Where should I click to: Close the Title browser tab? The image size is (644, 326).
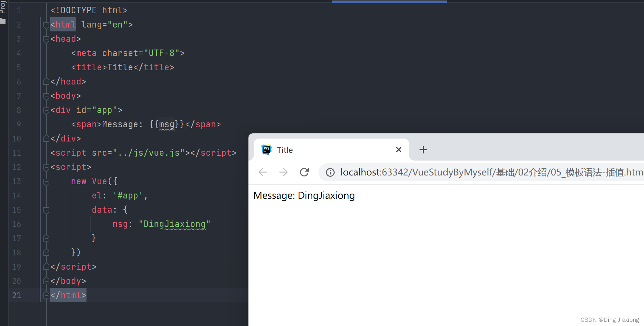click(399, 150)
